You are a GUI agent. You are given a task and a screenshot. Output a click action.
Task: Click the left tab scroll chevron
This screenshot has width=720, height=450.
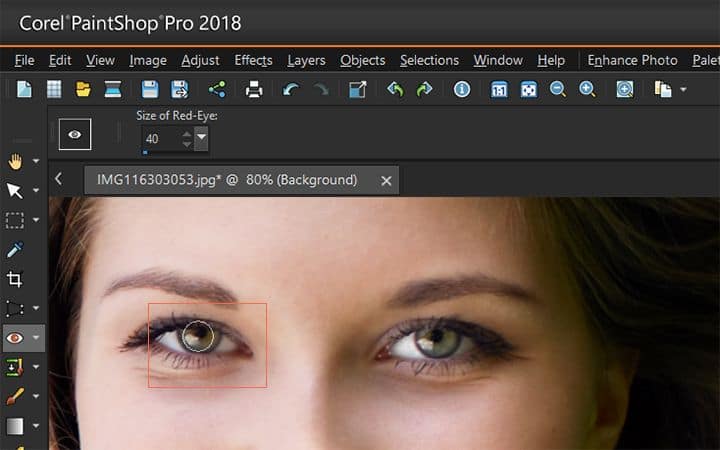[x=58, y=179]
